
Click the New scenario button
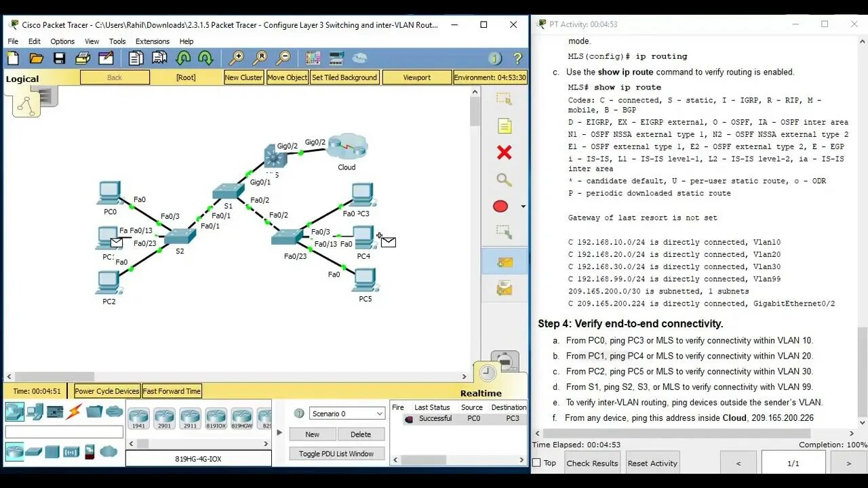coord(313,434)
